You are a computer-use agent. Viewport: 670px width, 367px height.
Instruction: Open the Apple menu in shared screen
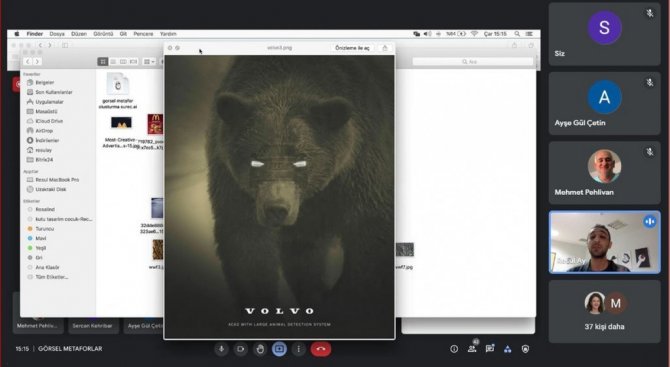pos(17,34)
